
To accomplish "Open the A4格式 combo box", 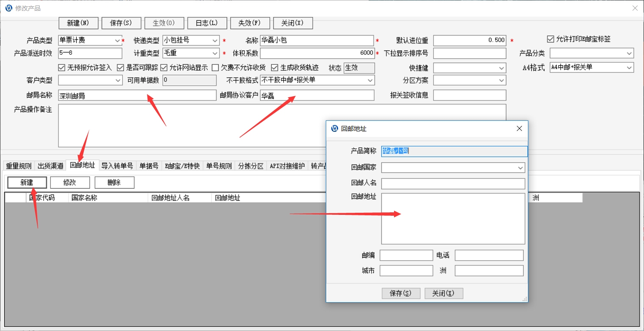I will click(629, 67).
